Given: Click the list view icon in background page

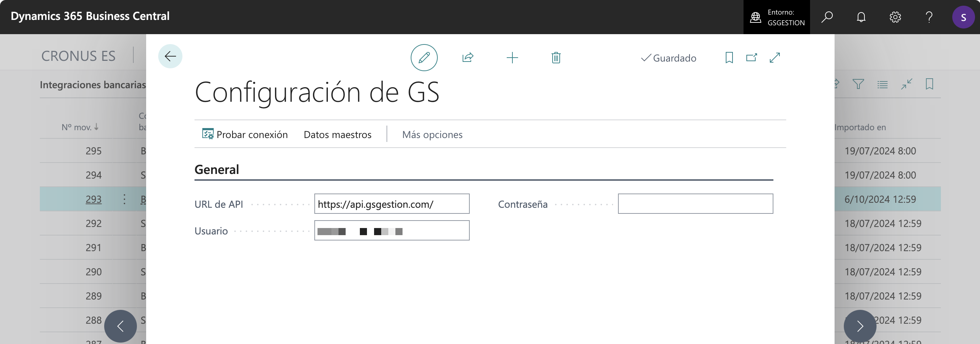Looking at the screenshot, I should (x=882, y=84).
